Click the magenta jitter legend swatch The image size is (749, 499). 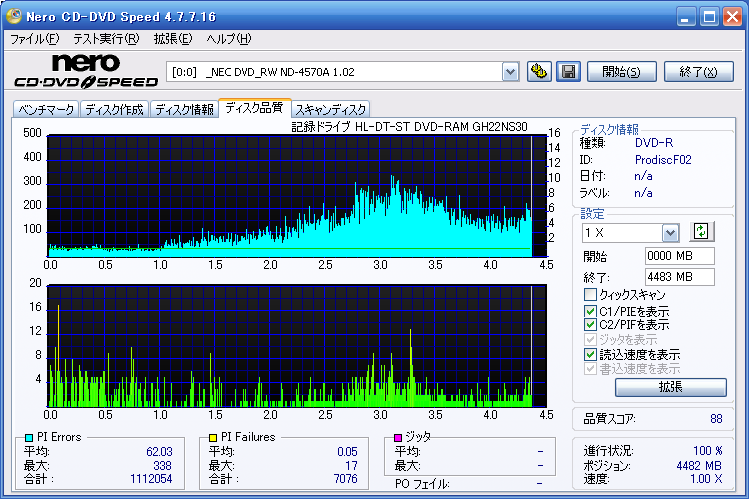point(398,437)
